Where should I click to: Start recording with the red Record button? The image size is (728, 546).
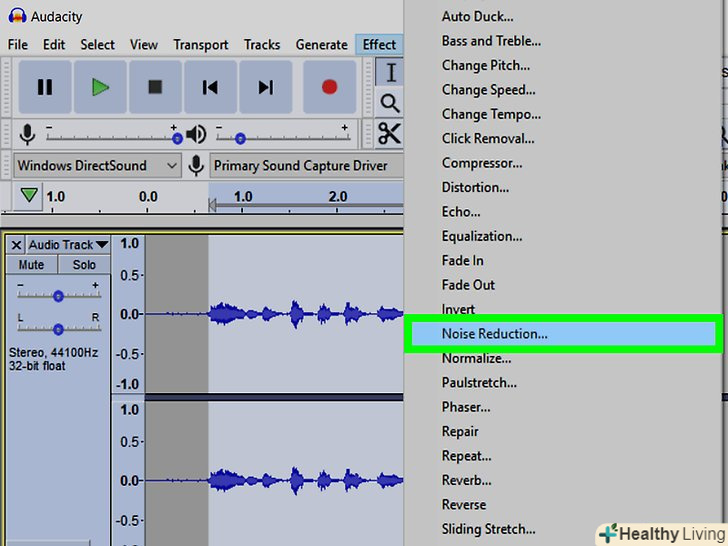tap(330, 87)
